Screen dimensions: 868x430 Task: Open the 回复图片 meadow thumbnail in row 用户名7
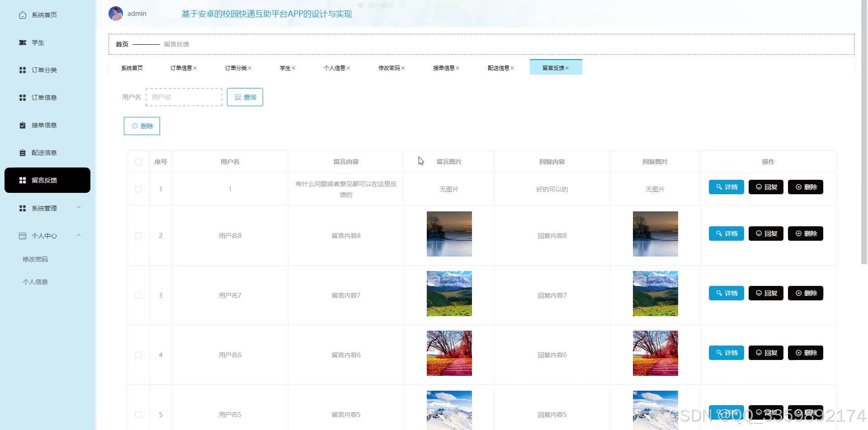[x=656, y=294]
